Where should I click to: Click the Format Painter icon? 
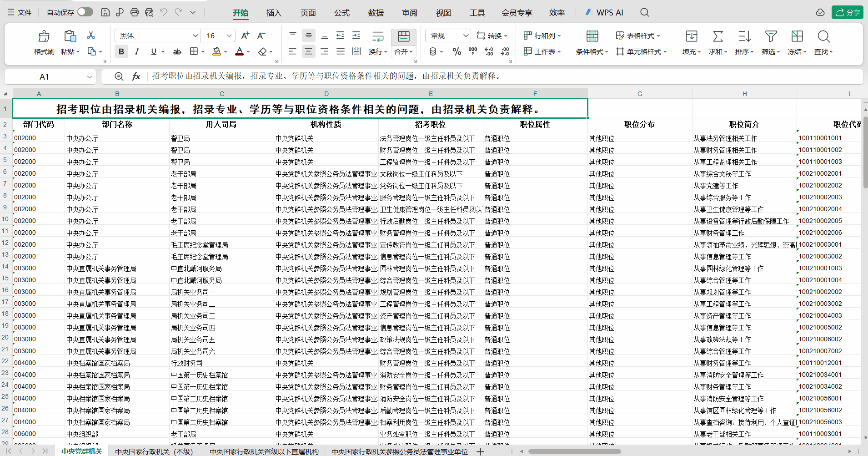point(44,36)
